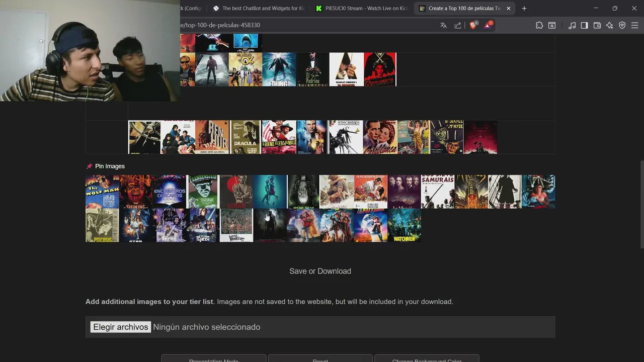
Task: Select The Wolf Man poster
Action: [102, 192]
